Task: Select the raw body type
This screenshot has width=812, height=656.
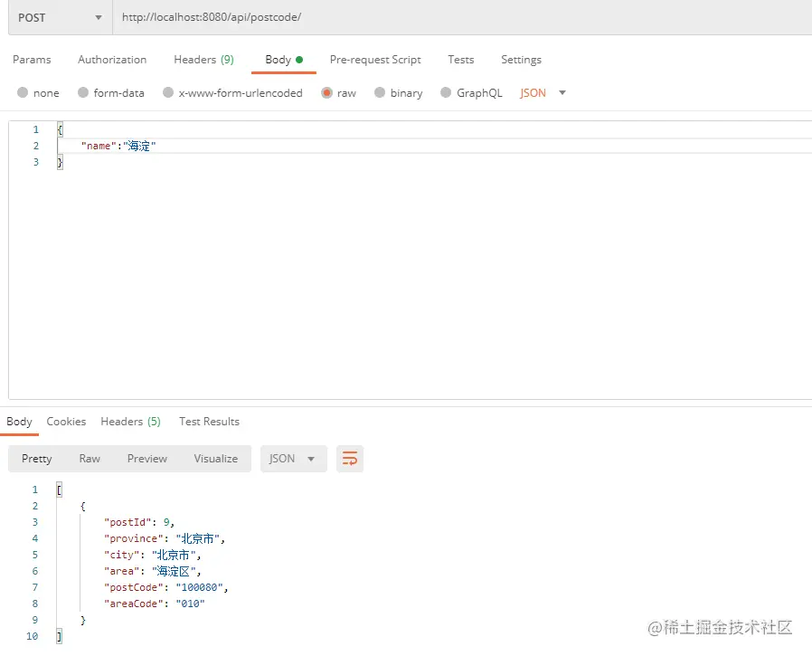Action: [339, 93]
